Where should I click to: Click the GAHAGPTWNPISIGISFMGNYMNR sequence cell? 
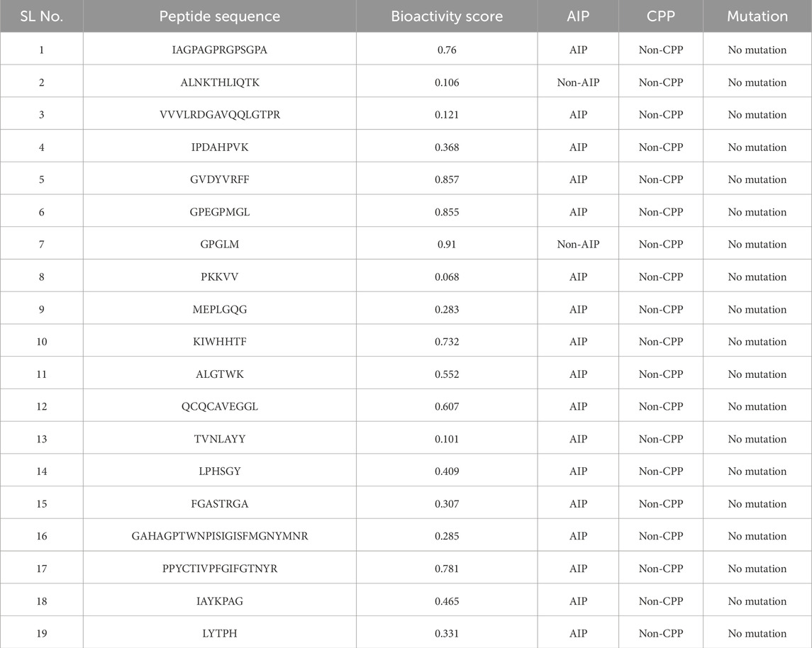[x=220, y=537]
